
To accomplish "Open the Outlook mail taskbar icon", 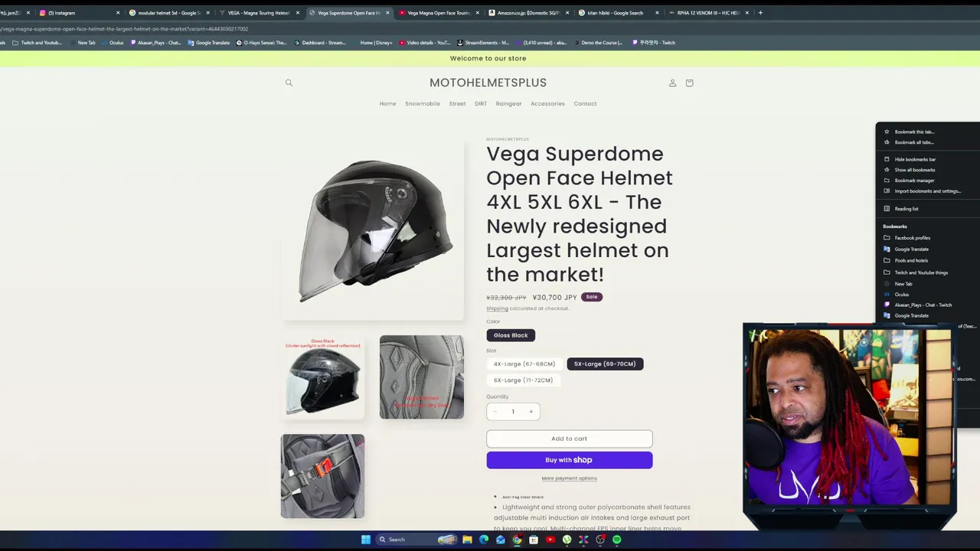I will [x=501, y=540].
